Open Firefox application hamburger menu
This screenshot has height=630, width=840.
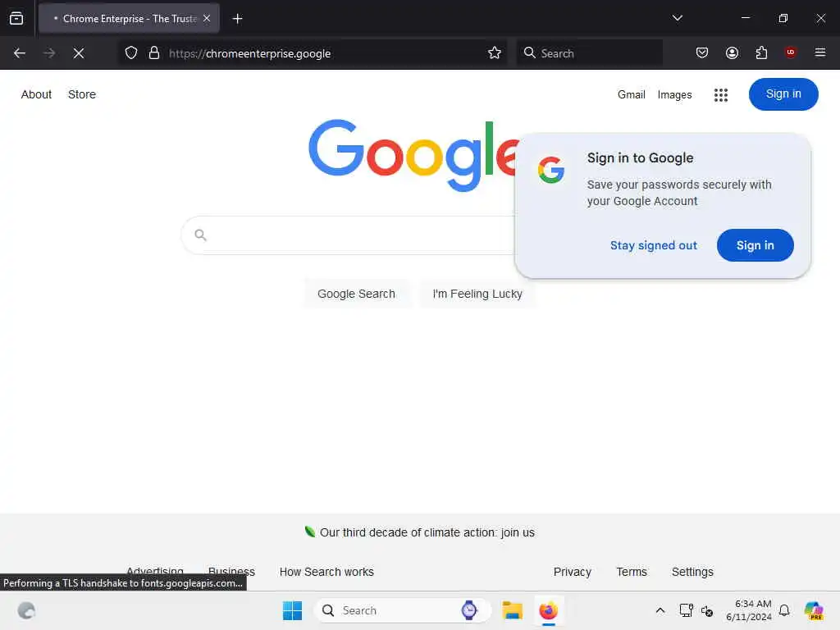tap(819, 52)
